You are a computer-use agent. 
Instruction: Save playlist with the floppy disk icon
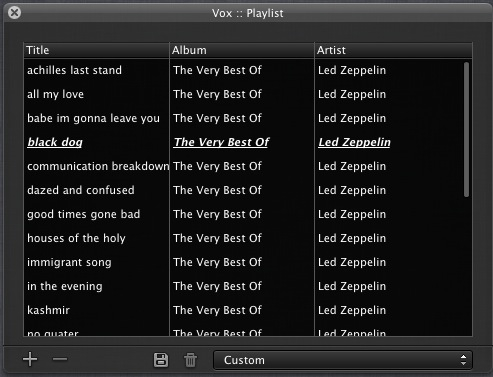[x=161, y=360]
